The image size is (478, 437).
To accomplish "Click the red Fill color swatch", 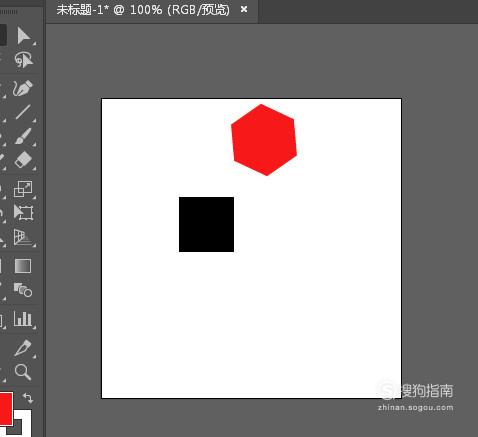I will point(6,409).
